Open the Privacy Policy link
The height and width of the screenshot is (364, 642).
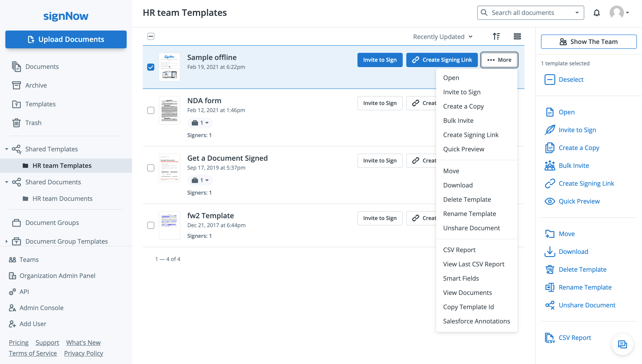[84, 353]
